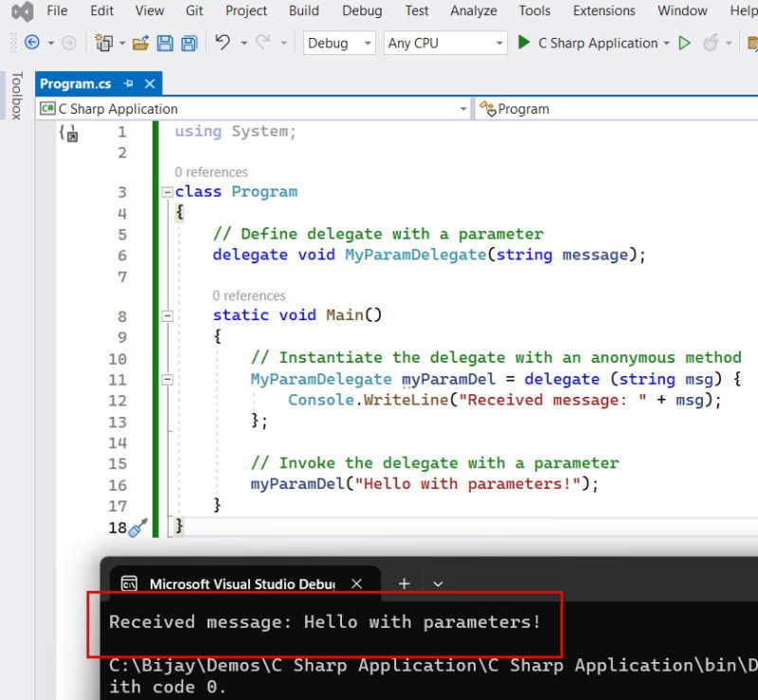Open the Solution Configurations Debug dropdown
This screenshot has height=700, width=758.
click(x=338, y=43)
